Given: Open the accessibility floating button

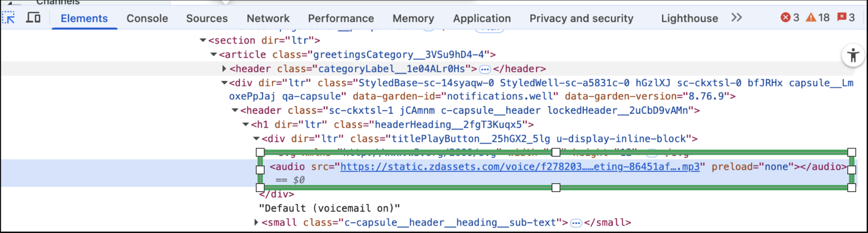Looking at the screenshot, I should click(853, 56).
